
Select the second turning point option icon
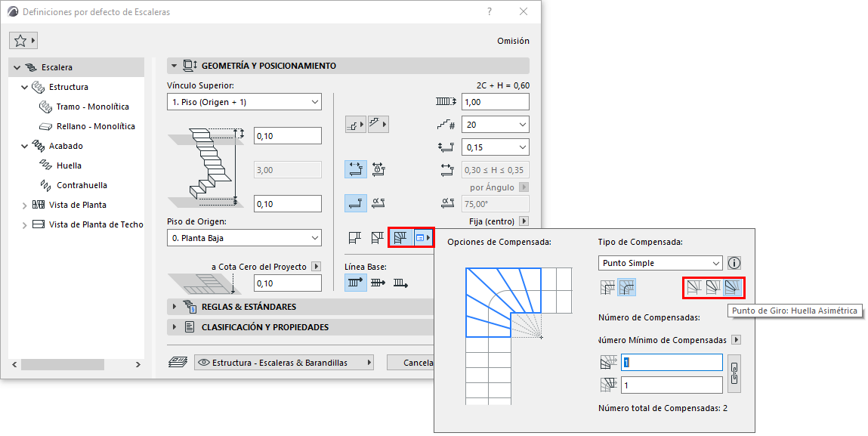tap(713, 288)
